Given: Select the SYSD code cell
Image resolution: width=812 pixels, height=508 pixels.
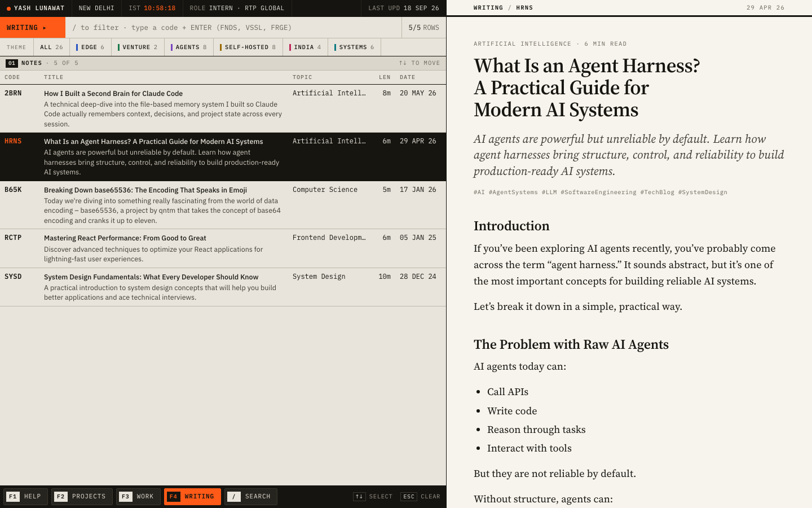Looking at the screenshot, I should tap(13, 277).
